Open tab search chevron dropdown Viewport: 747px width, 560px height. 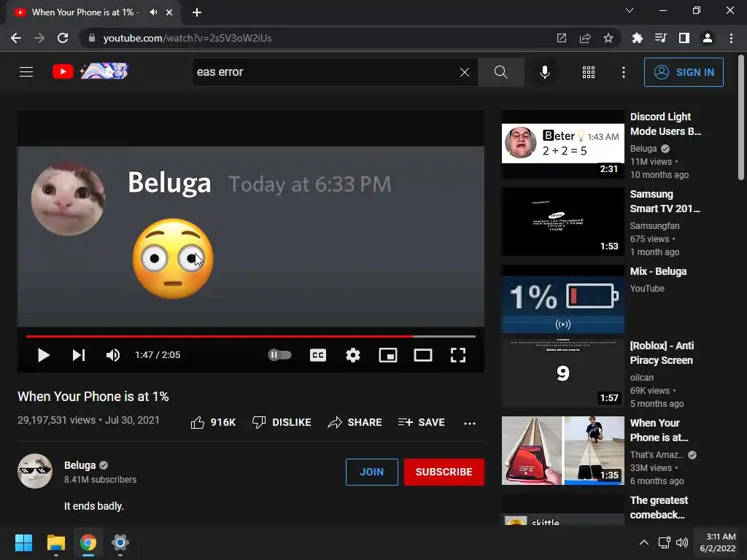(x=630, y=10)
